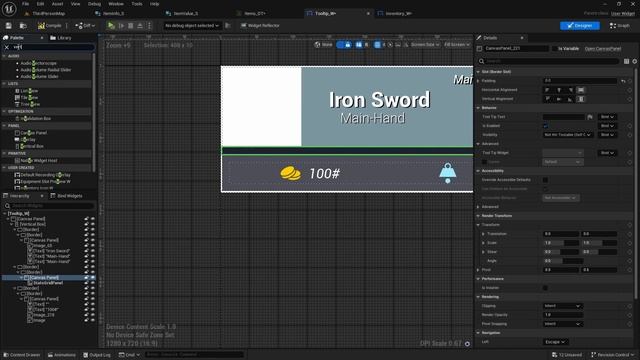
Task: Toggle the Is Enabled checkbox
Action: [546, 126]
